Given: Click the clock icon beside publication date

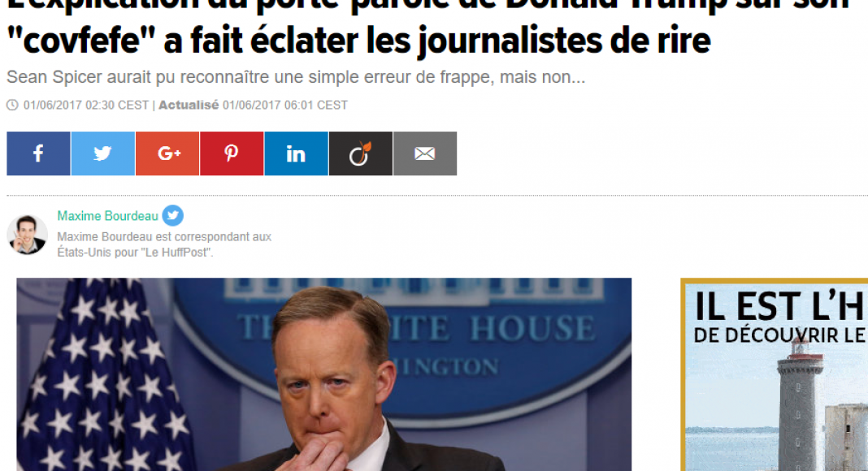Looking at the screenshot, I should coord(12,105).
